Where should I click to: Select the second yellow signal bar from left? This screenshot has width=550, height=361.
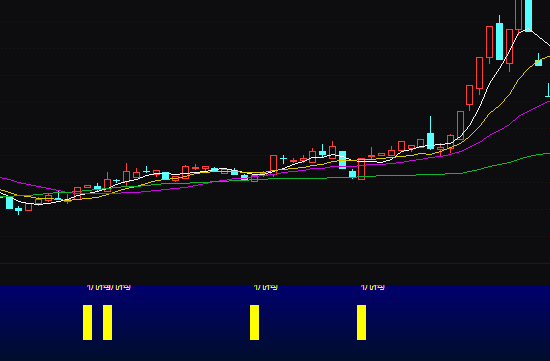tap(107, 322)
